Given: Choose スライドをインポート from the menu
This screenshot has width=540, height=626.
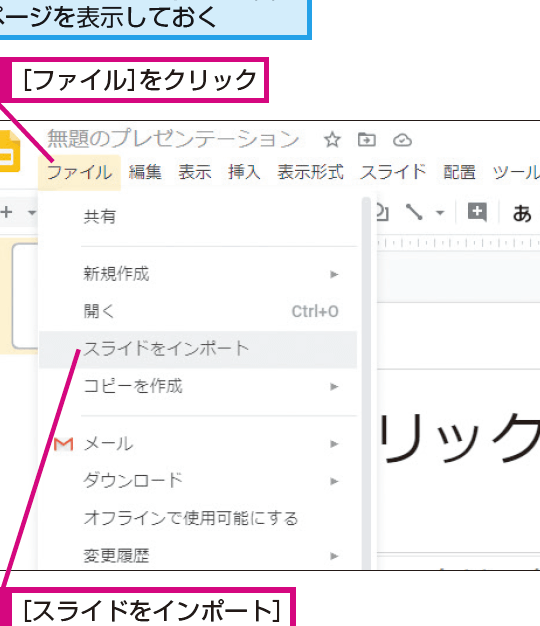Looking at the screenshot, I should pyautogui.click(x=198, y=349).
